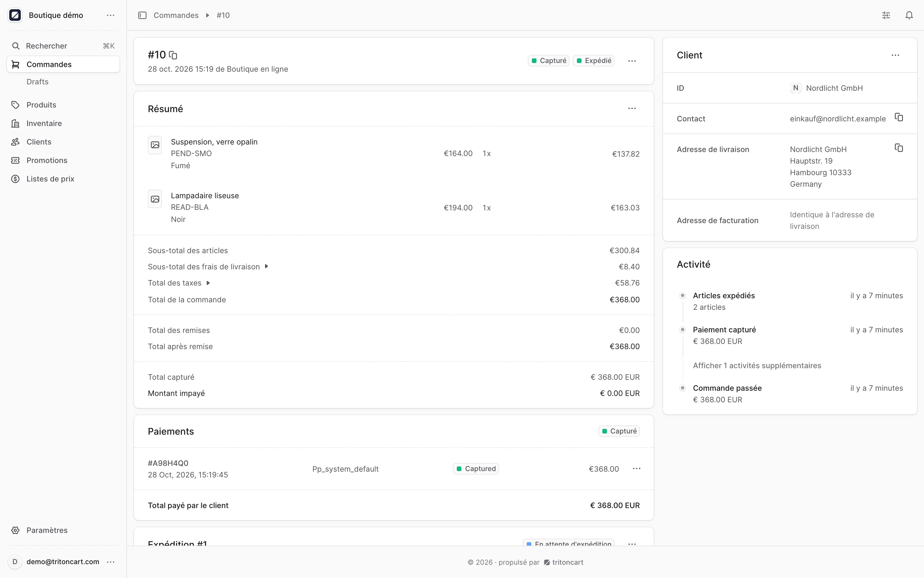Open the Résumé section options

[632, 109]
